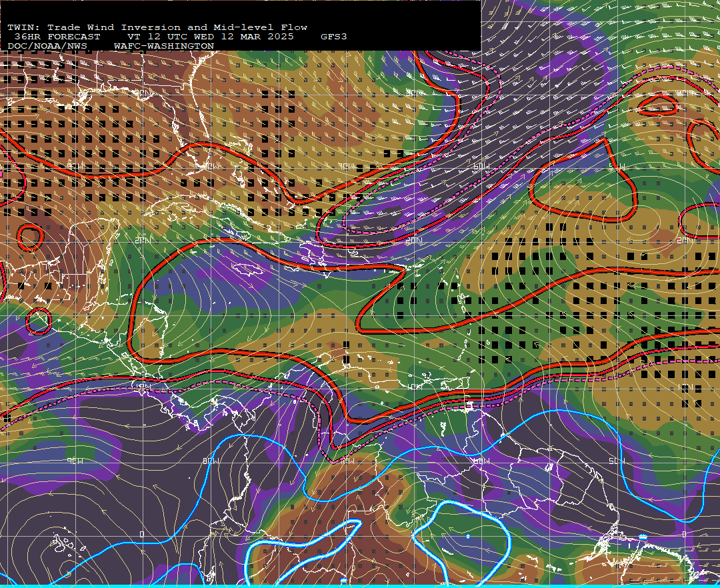Click the 'TWIN: Trade Wind Inversion' title text
The width and height of the screenshot is (720, 588).
(x=94, y=27)
